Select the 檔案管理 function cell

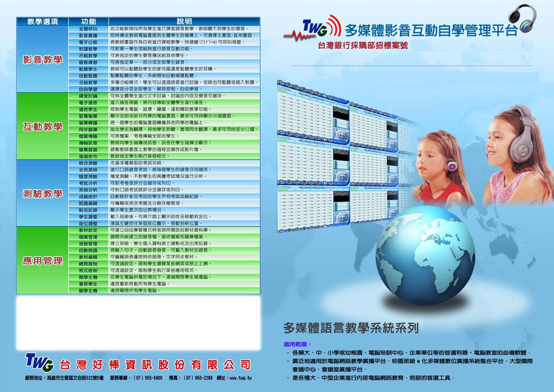pos(88,237)
